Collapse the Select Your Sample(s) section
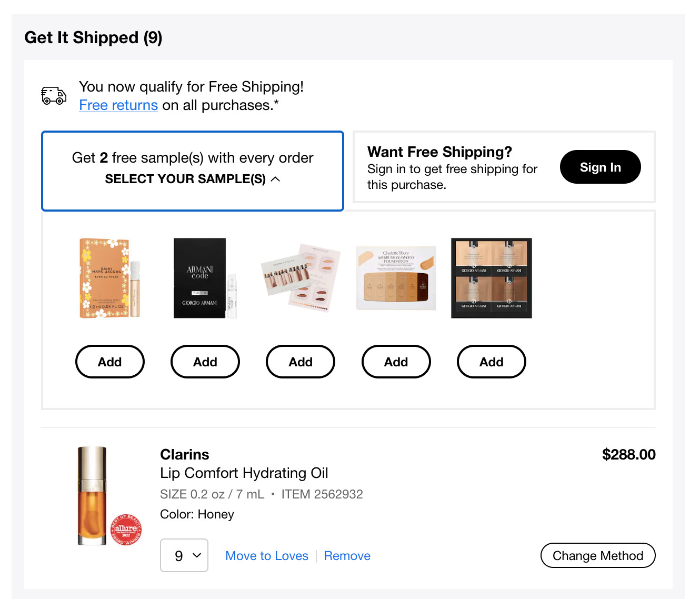Viewport: 700px width, 599px height. point(192,179)
